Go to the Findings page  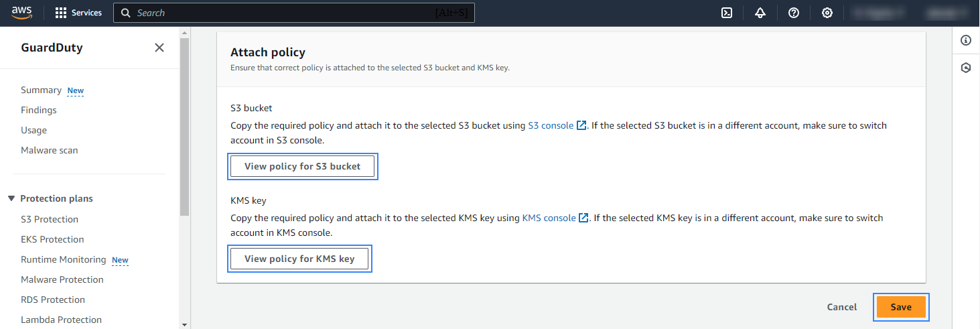(x=39, y=110)
